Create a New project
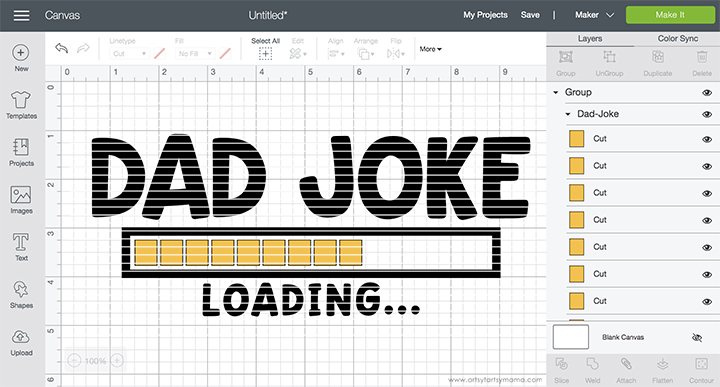 pos(21,58)
